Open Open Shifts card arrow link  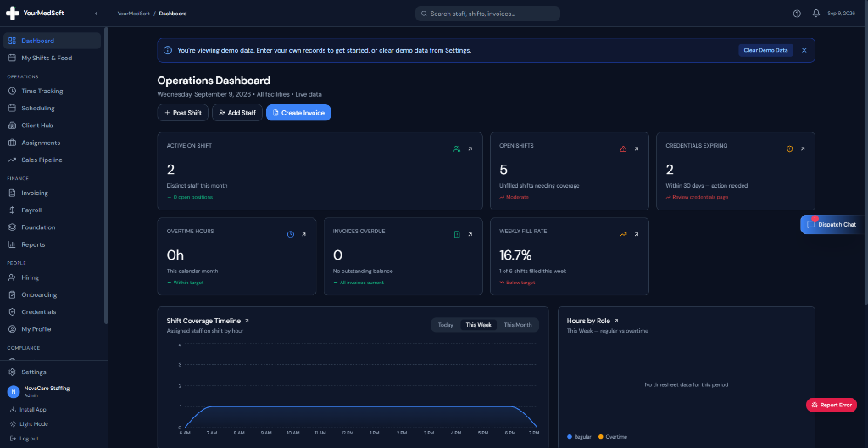click(636, 148)
